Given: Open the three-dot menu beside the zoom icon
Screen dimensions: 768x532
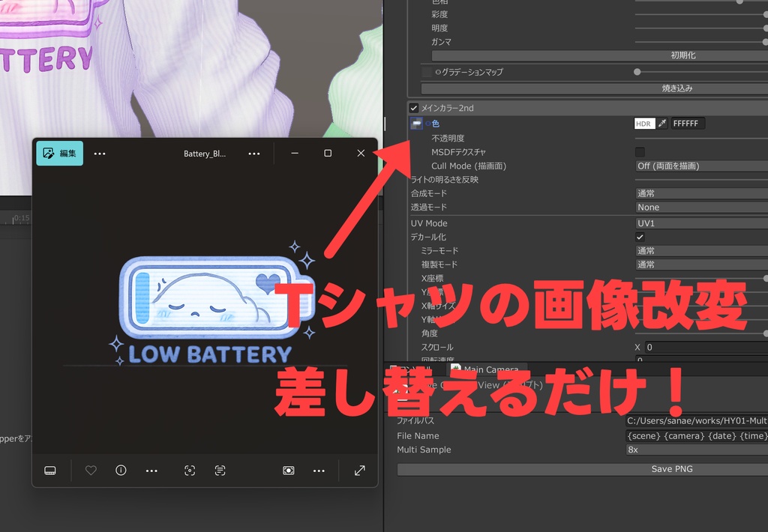Looking at the screenshot, I should coord(319,471).
